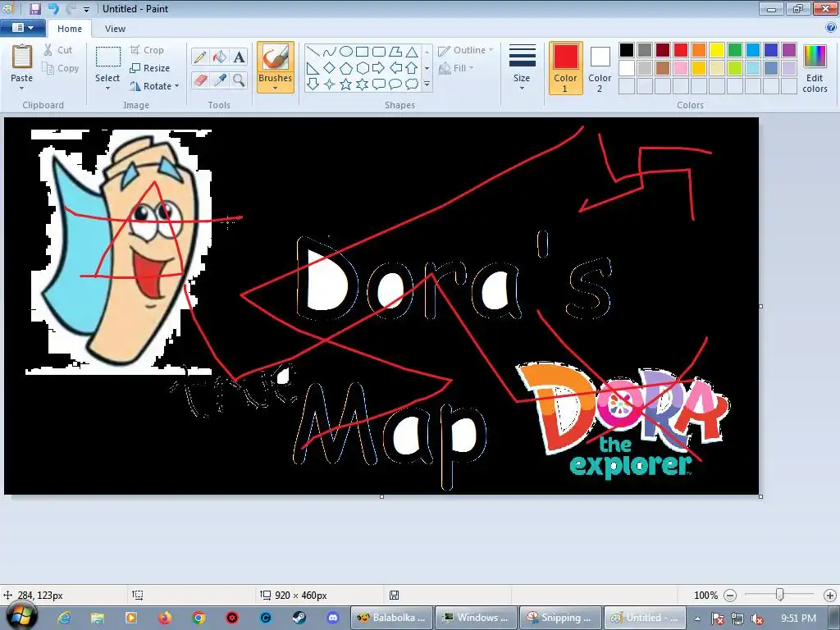840x630 pixels.
Task: Choose the Down arrow shape
Action: [313, 84]
